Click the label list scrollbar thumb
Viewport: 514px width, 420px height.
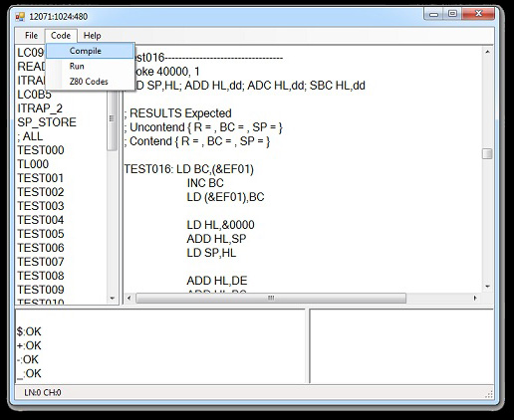(112, 119)
